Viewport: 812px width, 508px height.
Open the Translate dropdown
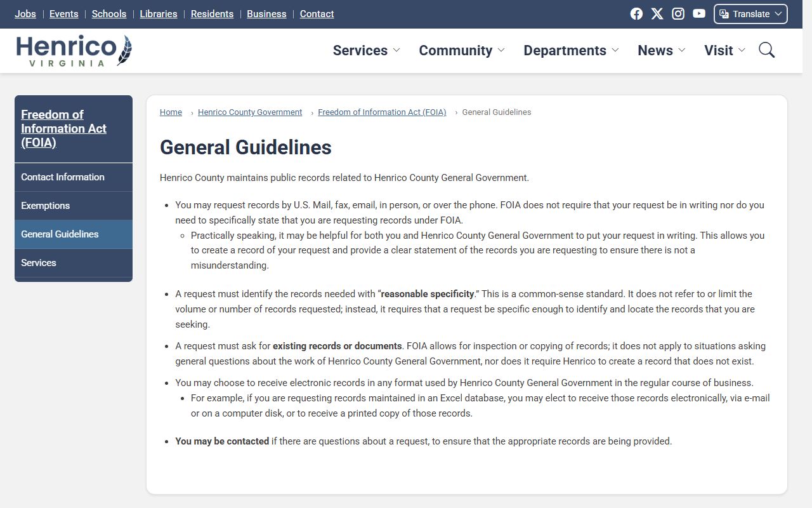click(750, 14)
